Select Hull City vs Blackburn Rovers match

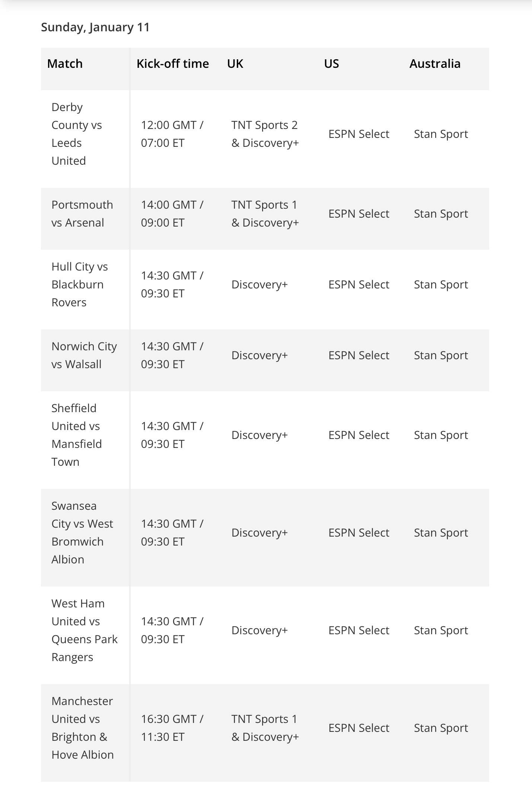click(80, 284)
